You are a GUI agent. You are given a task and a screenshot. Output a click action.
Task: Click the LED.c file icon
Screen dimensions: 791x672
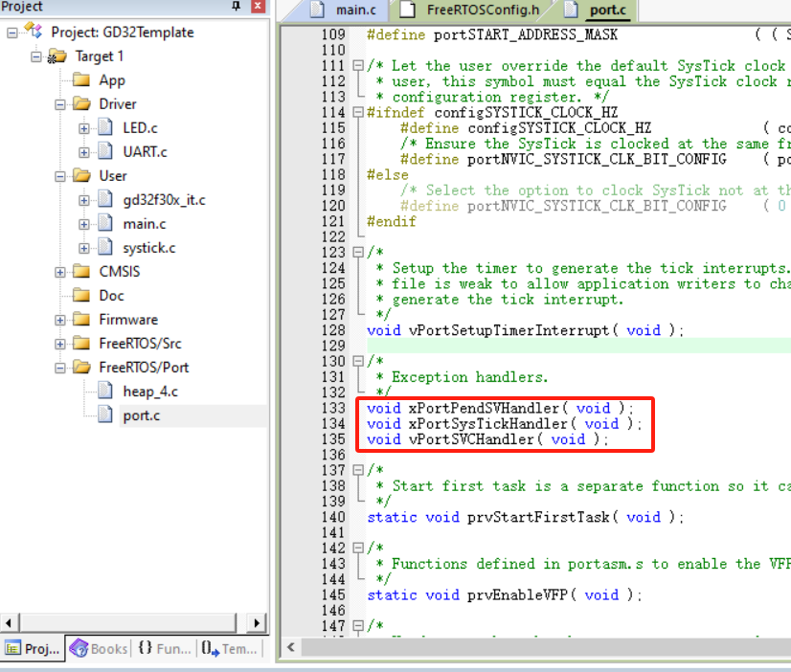coord(105,127)
